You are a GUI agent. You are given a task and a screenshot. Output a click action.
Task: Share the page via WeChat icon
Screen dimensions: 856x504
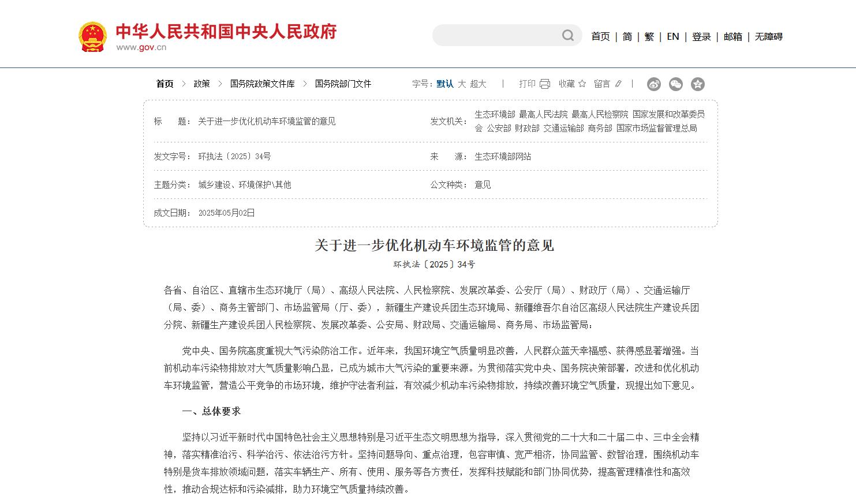[675, 84]
